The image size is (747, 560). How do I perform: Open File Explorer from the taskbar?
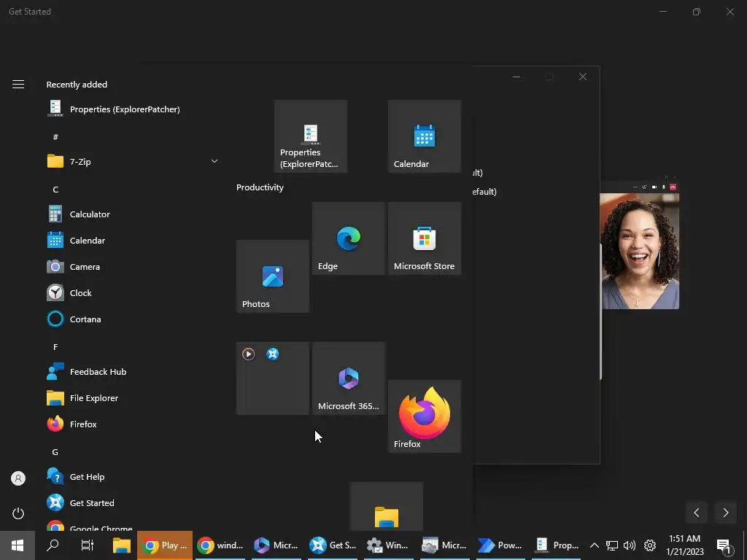click(122, 545)
